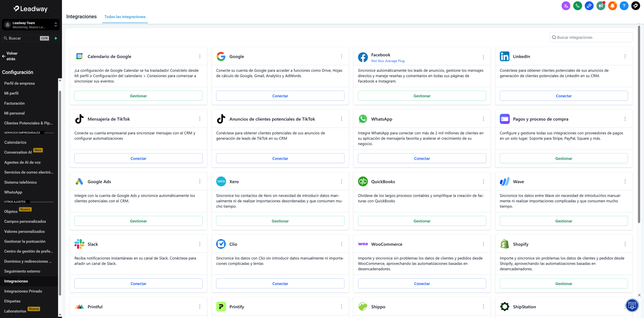Open Sistema telefónico settings

(x=21, y=182)
